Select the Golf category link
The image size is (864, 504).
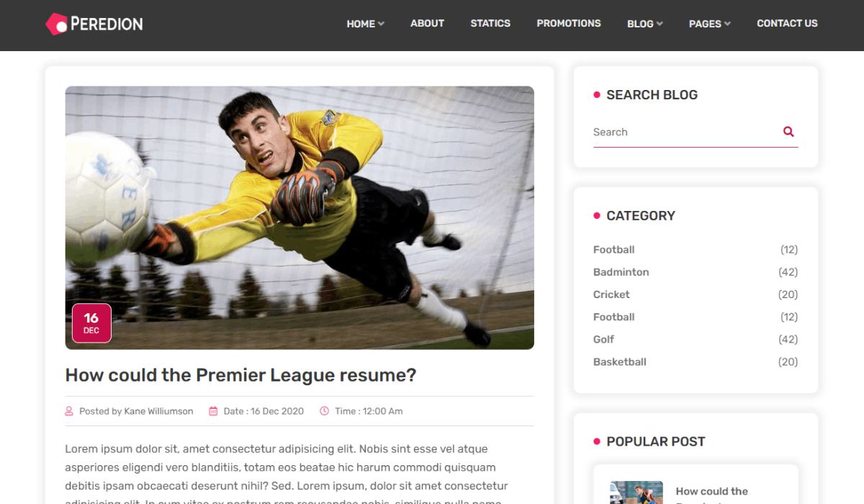(x=603, y=339)
